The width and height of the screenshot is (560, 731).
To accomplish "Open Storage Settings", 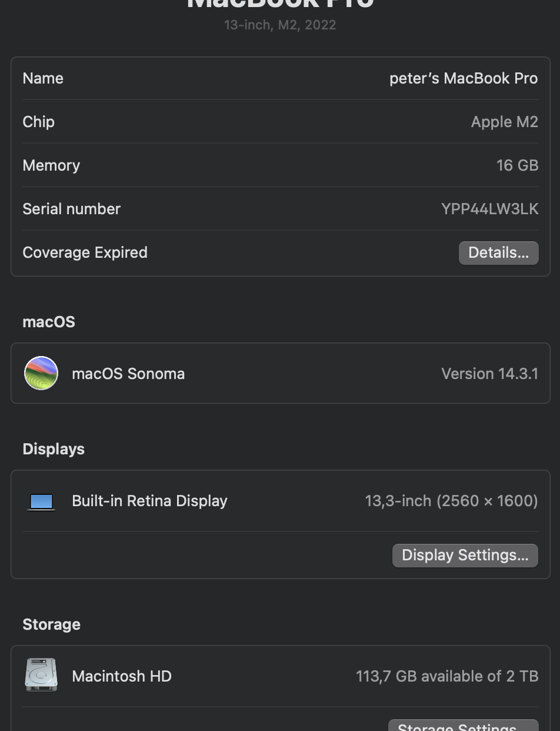I will click(x=463, y=726).
